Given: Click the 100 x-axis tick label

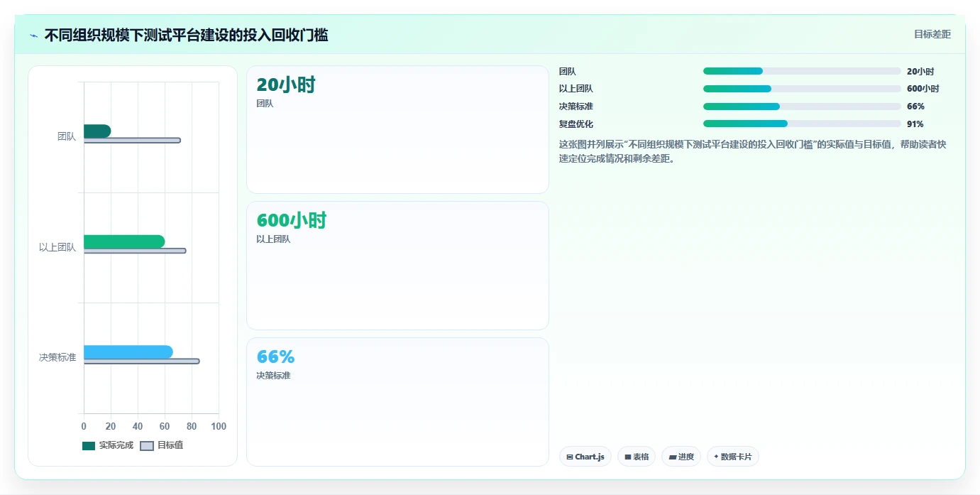Looking at the screenshot, I should (219, 426).
